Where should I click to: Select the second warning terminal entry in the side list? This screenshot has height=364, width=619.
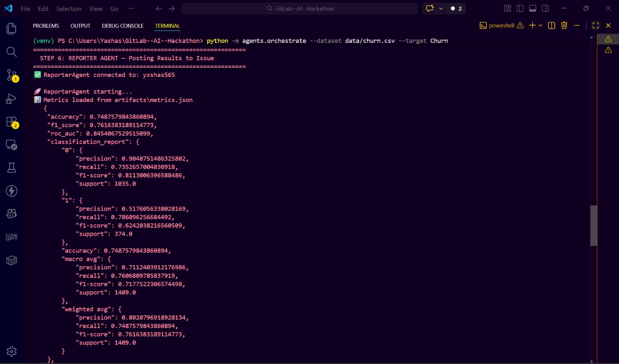(x=609, y=50)
